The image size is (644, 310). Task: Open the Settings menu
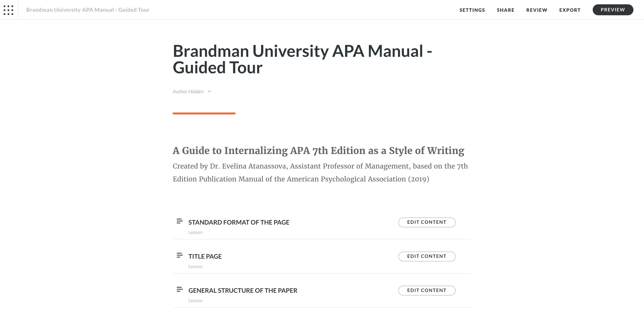click(x=472, y=10)
